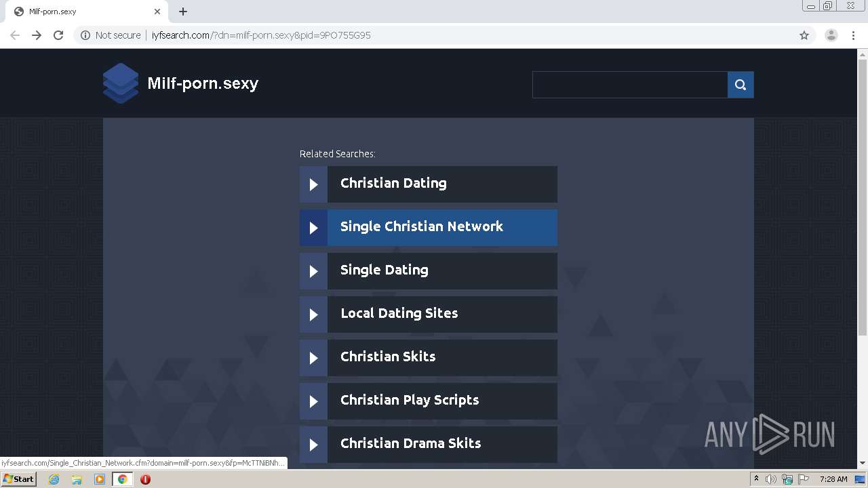Click the arrow beside Local Dating Sites
868x488 pixels.
(x=313, y=314)
